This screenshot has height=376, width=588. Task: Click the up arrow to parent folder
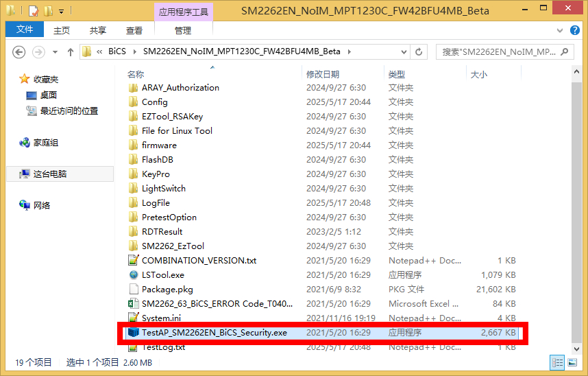tap(71, 52)
